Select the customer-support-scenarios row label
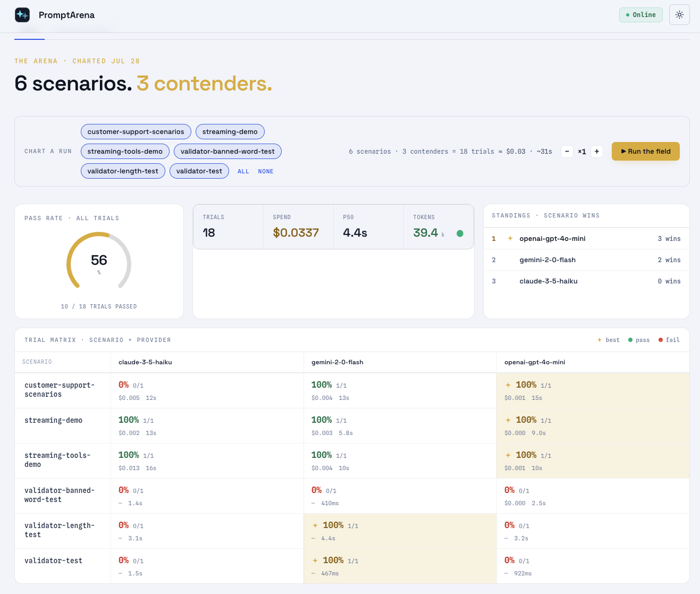 click(60, 390)
